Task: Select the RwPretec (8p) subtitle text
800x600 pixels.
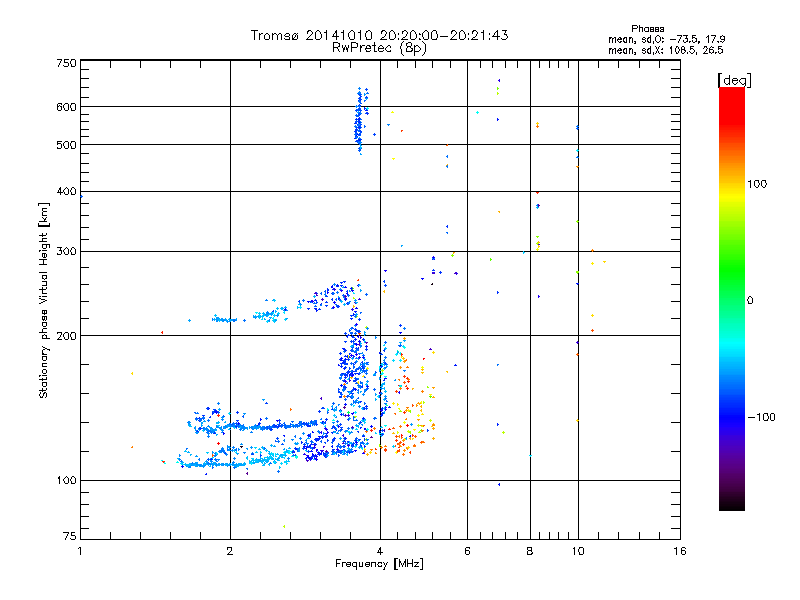Action: 379,48
